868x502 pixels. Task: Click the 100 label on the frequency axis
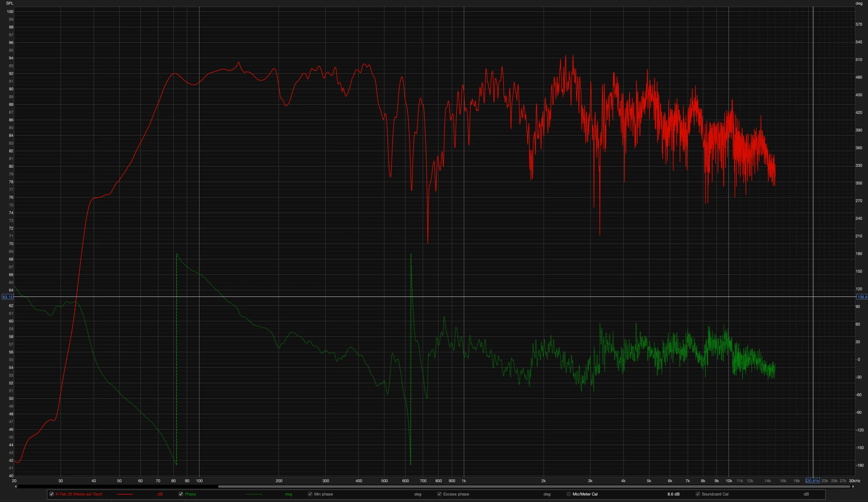point(199,481)
